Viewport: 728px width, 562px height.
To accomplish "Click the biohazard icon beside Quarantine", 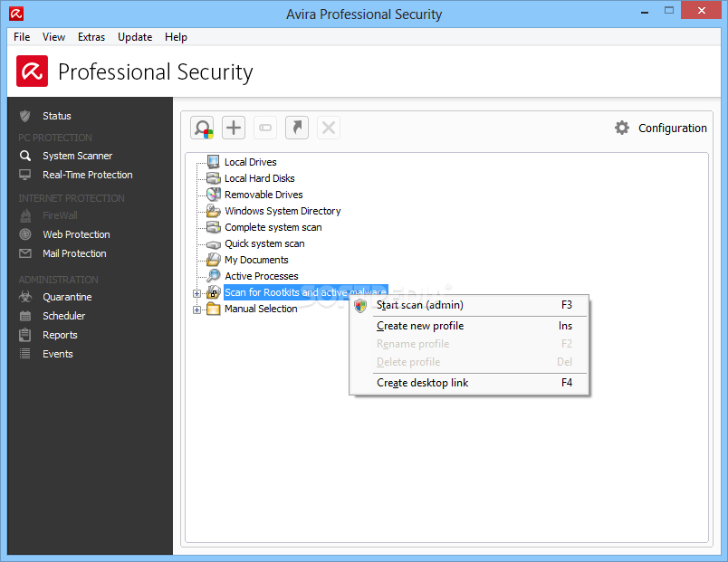I will (x=25, y=297).
